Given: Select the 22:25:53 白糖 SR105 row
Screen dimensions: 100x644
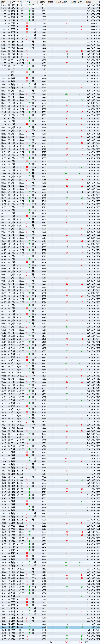Looking at the screenshot, I should tap(50, 78).
